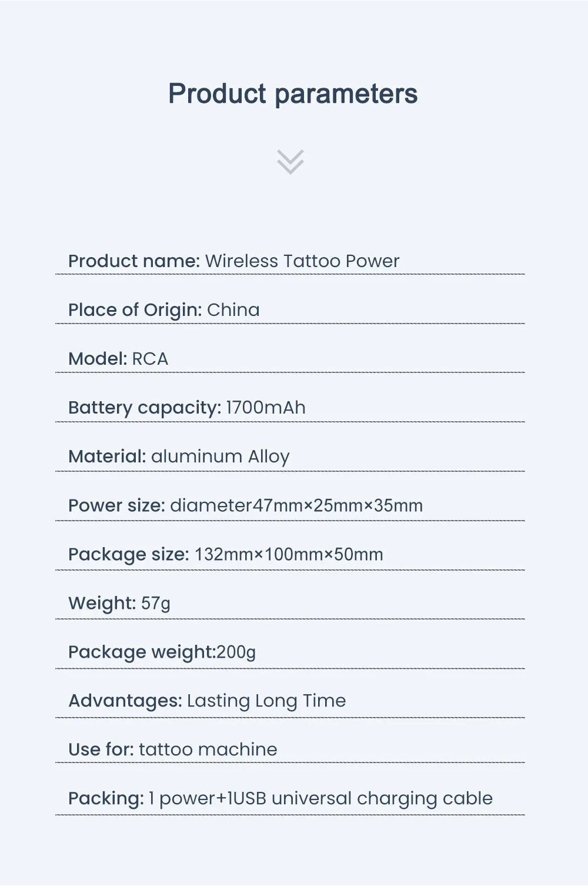The image size is (588, 886).
Task: Click the "Place of Origin:" label
Action: pyautogui.click(x=135, y=310)
